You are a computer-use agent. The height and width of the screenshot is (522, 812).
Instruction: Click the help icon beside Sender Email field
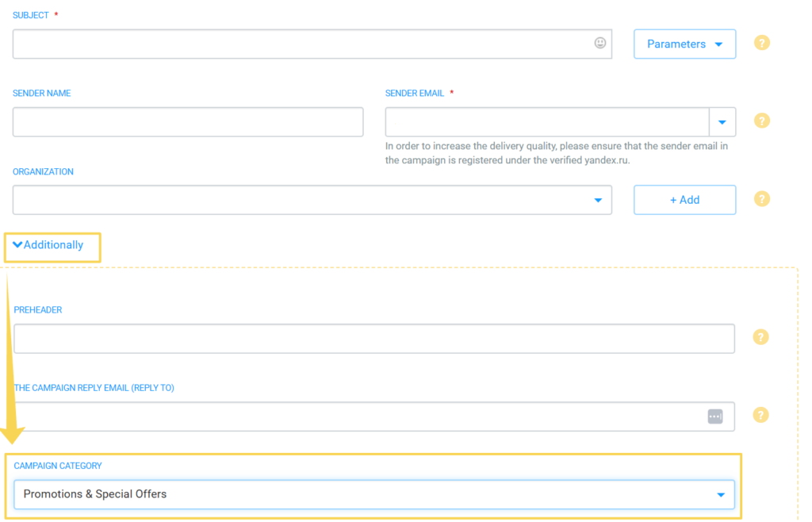761,121
